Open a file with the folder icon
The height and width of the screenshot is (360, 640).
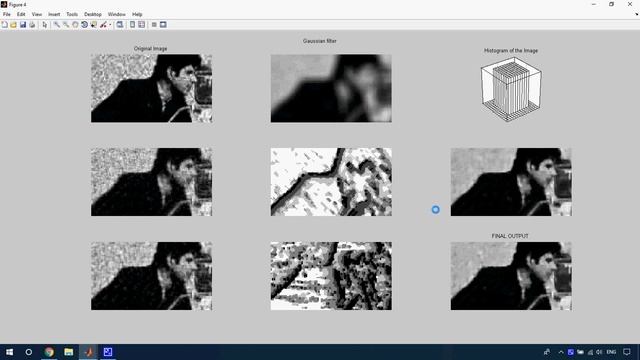coord(13,25)
